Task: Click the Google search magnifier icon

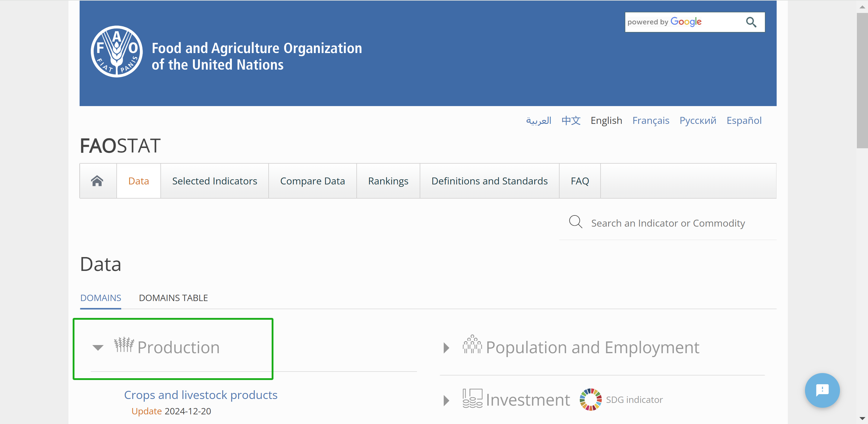Action: coord(751,22)
